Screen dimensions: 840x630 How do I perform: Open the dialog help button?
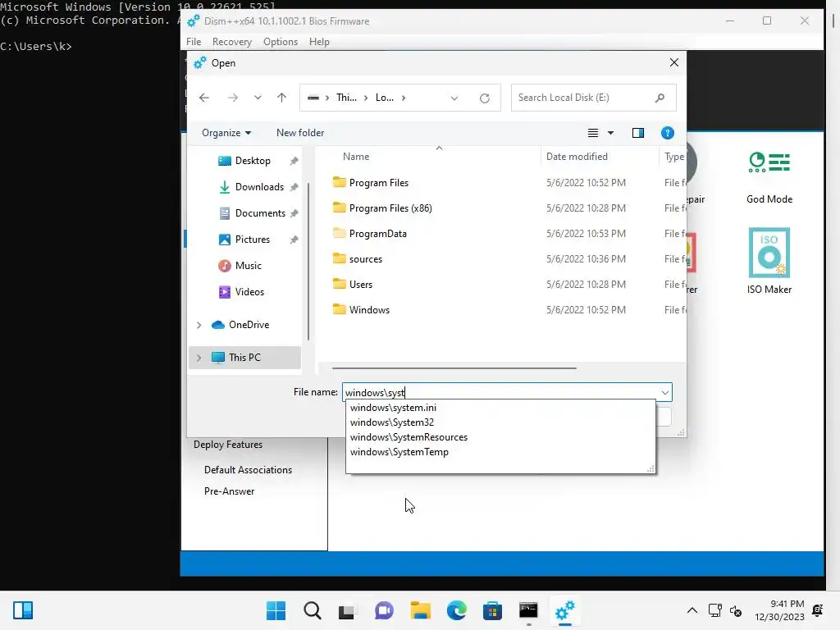[668, 133]
